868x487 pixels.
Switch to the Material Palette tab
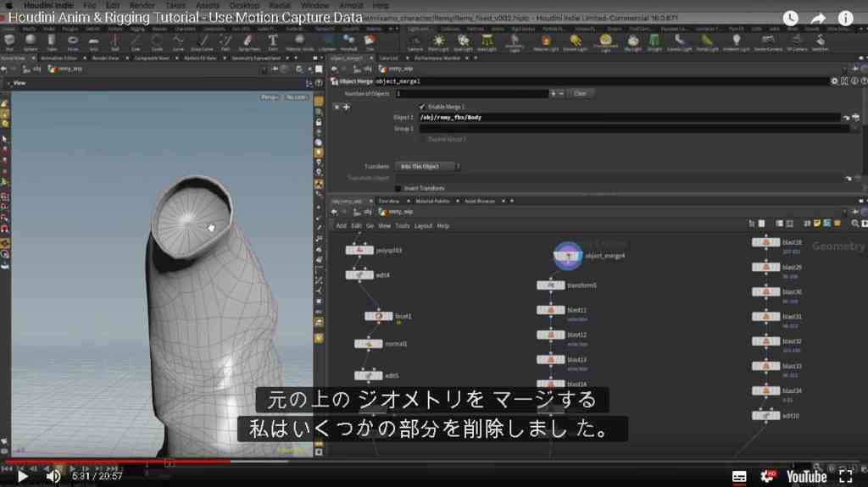pos(432,201)
